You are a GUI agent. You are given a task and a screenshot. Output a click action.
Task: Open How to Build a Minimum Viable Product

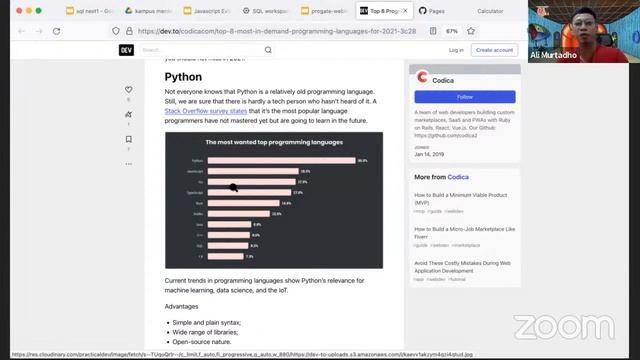pyautogui.click(x=460, y=199)
